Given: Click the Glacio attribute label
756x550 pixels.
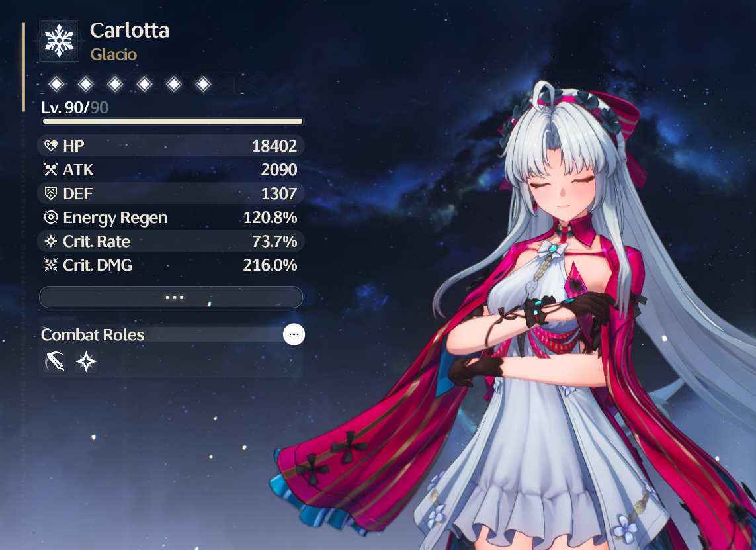Looking at the screenshot, I should coord(114,54).
